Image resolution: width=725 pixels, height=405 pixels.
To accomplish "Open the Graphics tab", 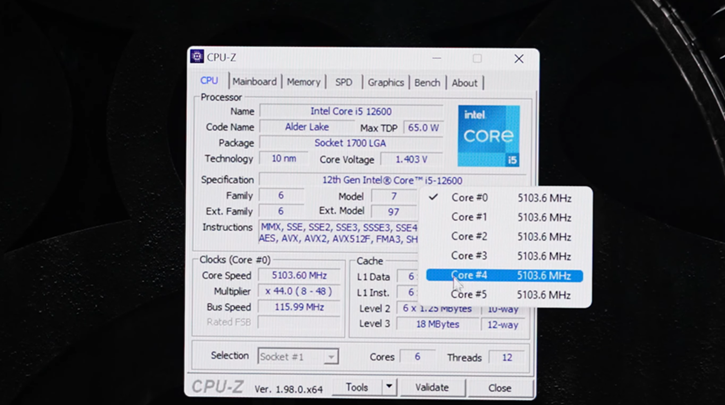I will point(386,83).
